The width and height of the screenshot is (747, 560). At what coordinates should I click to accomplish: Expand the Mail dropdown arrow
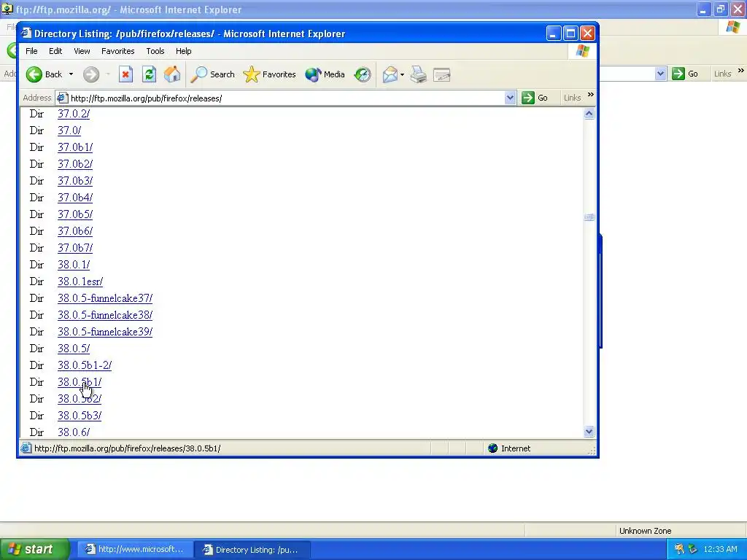point(403,75)
